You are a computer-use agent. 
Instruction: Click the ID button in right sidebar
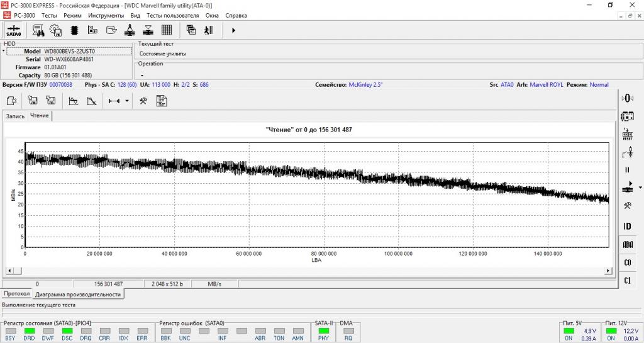[627, 226]
